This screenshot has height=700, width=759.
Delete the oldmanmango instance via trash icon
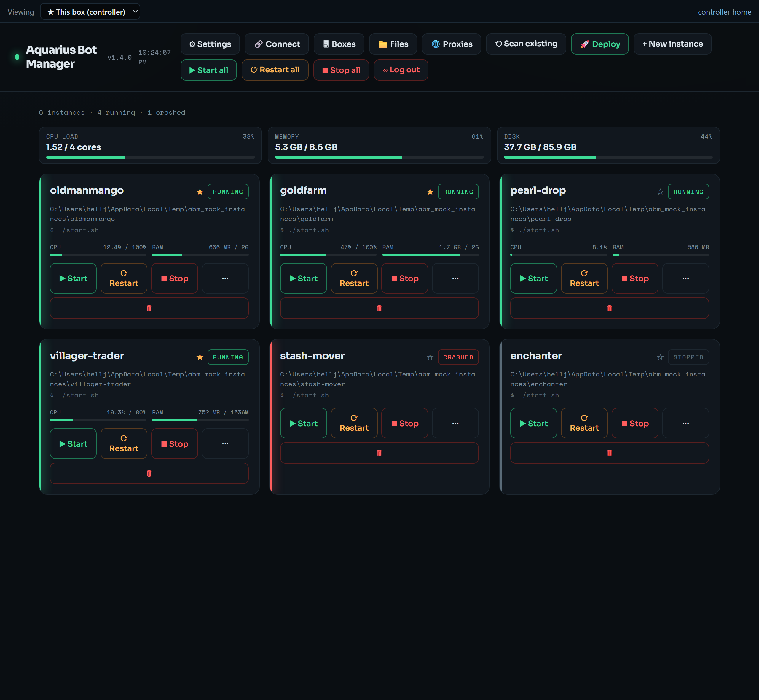tap(149, 308)
